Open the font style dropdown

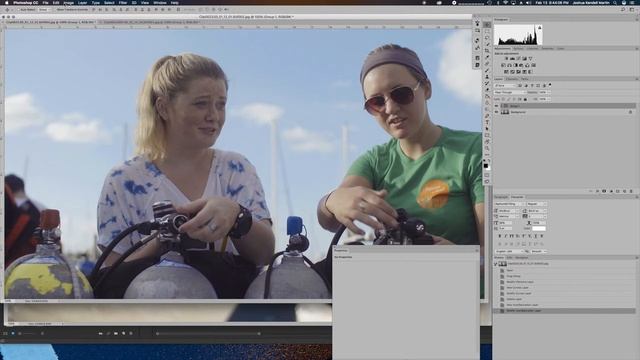point(537,204)
